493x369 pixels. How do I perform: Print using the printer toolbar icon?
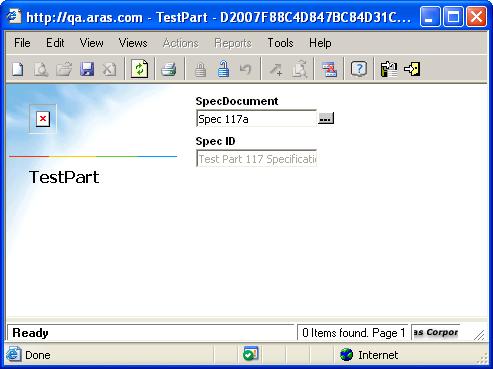pyautogui.click(x=169, y=69)
